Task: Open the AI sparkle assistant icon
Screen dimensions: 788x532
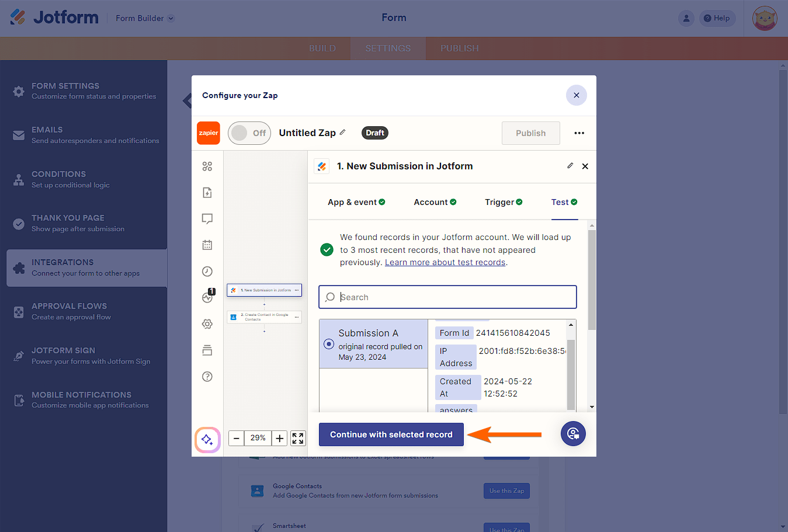Action: point(207,440)
